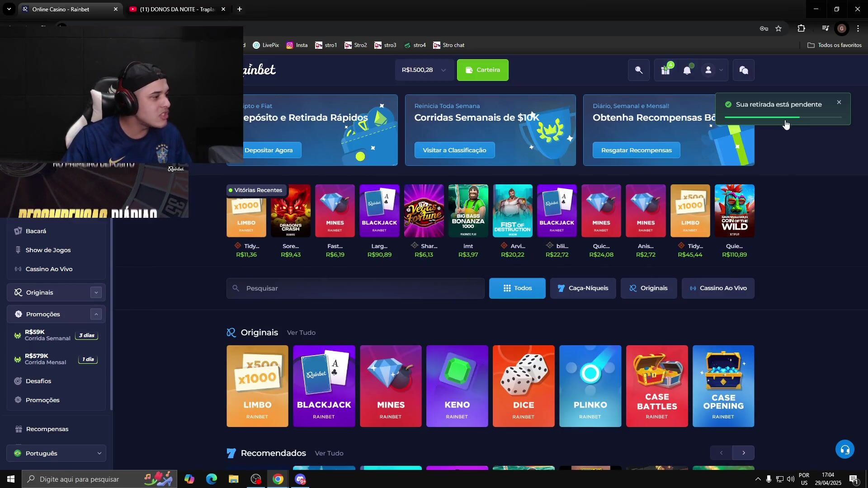868x488 pixels.
Task: Open the volume icon in system tray
Action: 790,479
